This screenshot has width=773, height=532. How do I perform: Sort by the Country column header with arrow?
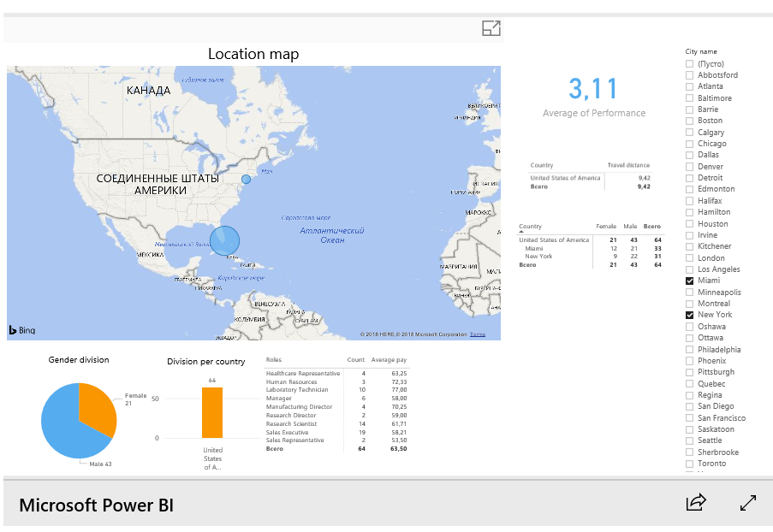530,227
